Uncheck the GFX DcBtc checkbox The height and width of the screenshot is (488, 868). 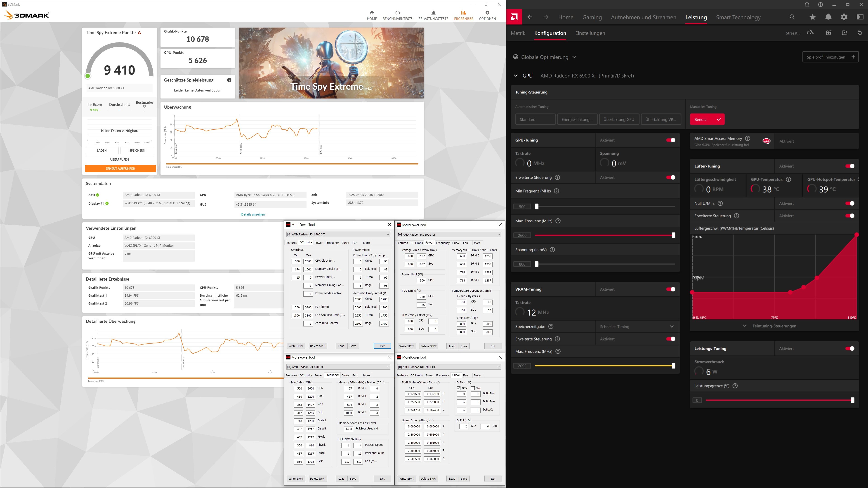459,388
